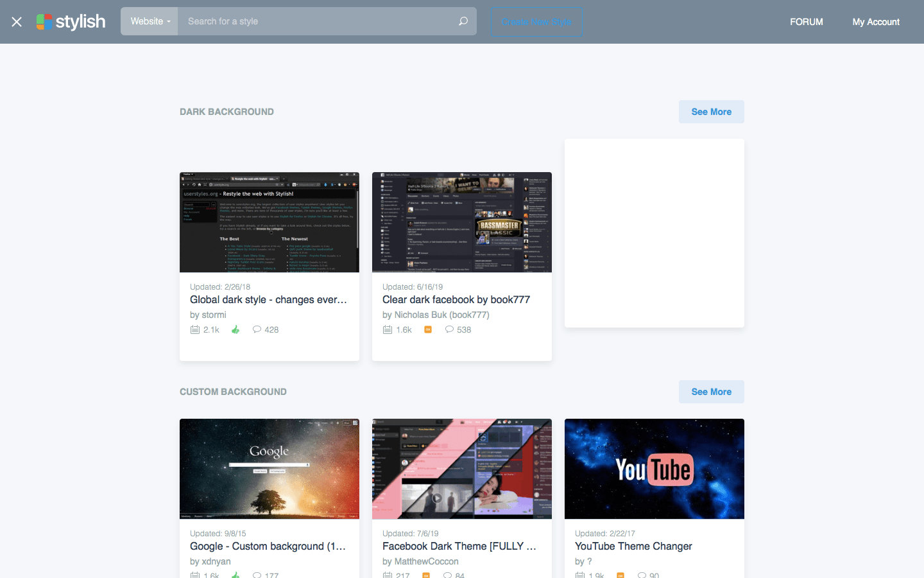The image size is (924, 578).
Task: Open Clear dark facebook by book777 title
Action: pos(456,300)
